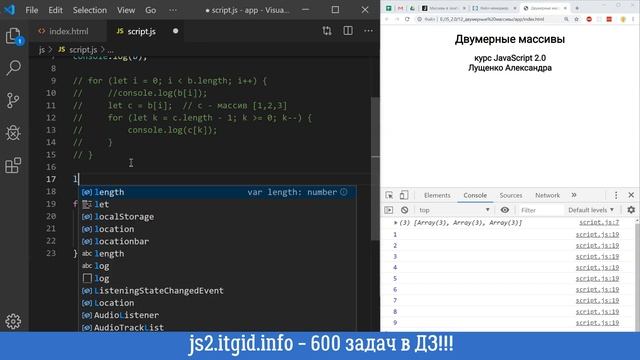Image resolution: width=640 pixels, height=360 pixels.
Task: Click the script.js:19 link for output 9
Action: (x=597, y=322)
